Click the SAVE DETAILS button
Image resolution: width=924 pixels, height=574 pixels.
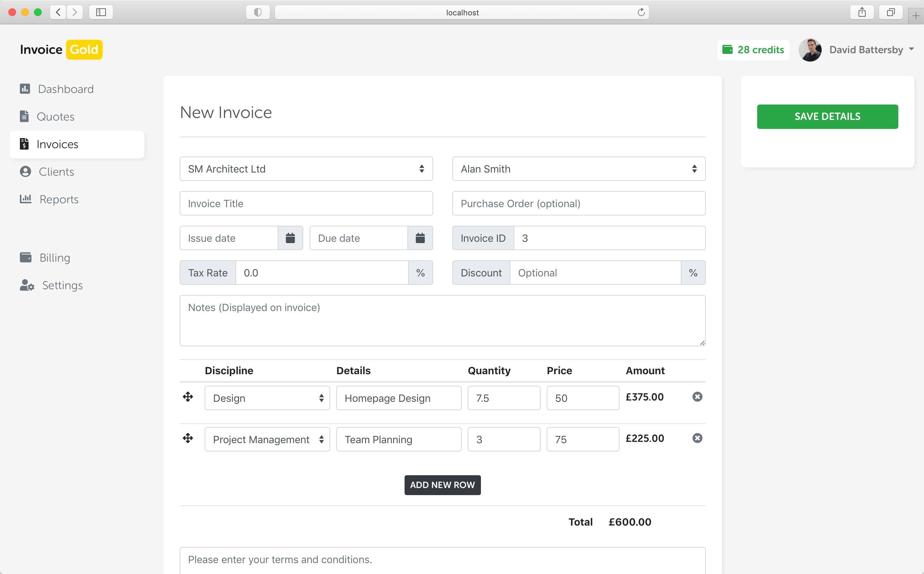point(827,116)
